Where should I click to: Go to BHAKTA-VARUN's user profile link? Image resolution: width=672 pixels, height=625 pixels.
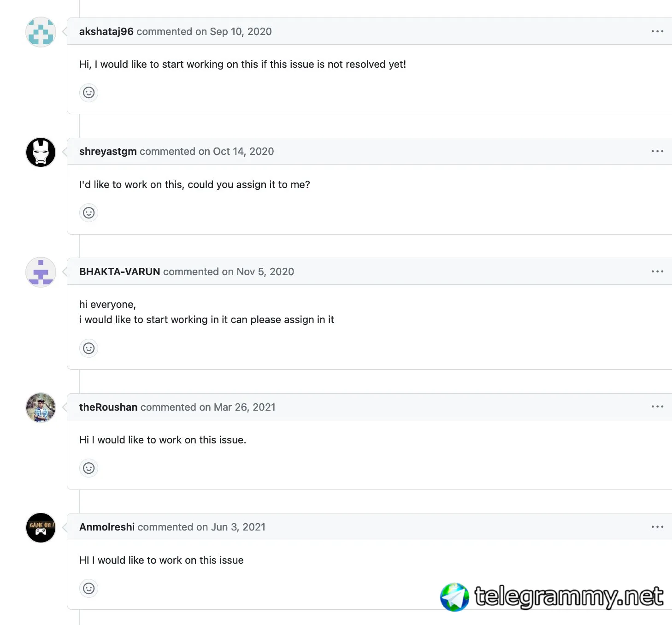click(120, 271)
